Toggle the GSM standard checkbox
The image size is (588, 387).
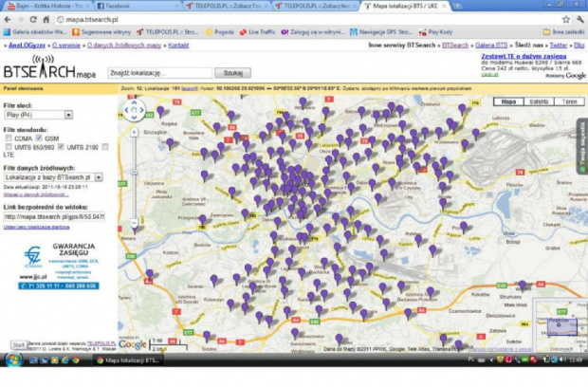(39, 138)
